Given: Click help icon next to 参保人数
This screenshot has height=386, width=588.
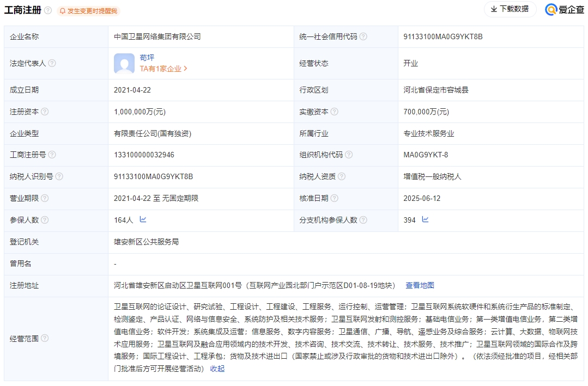Looking at the screenshot, I should [45, 219].
